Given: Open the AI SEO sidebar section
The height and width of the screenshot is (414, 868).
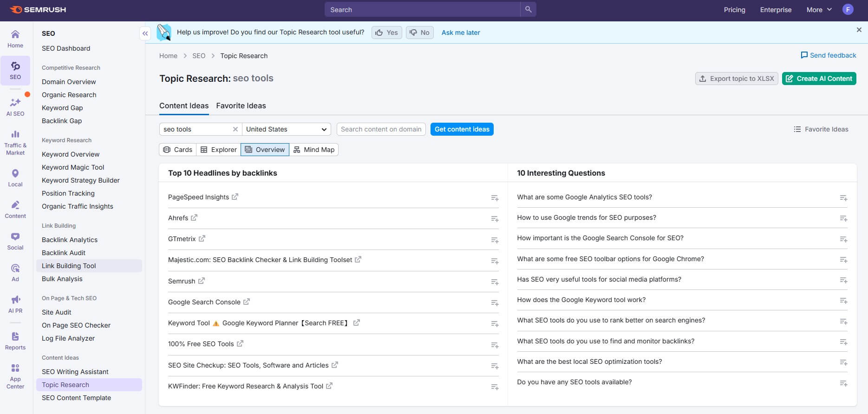Looking at the screenshot, I should click(15, 107).
